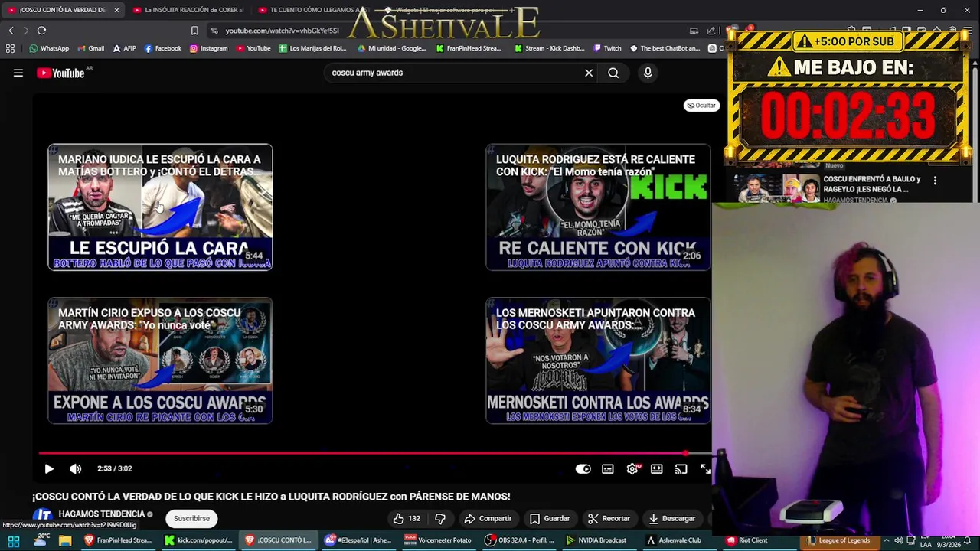Open the player settings gear
Viewport: 980px width, 551px height.
tap(632, 469)
